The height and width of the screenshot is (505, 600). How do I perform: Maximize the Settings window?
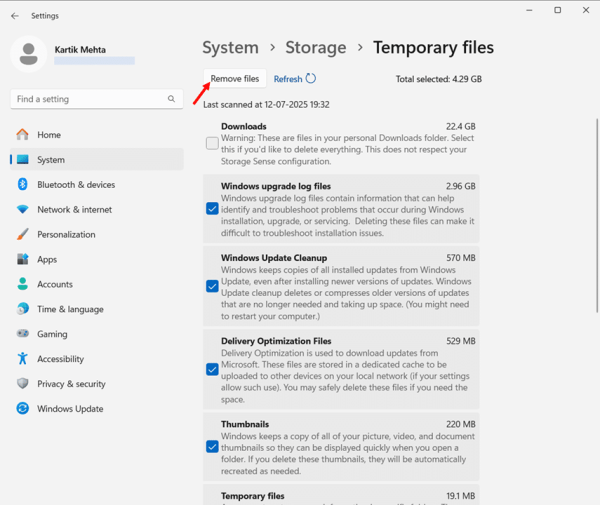tap(558, 10)
